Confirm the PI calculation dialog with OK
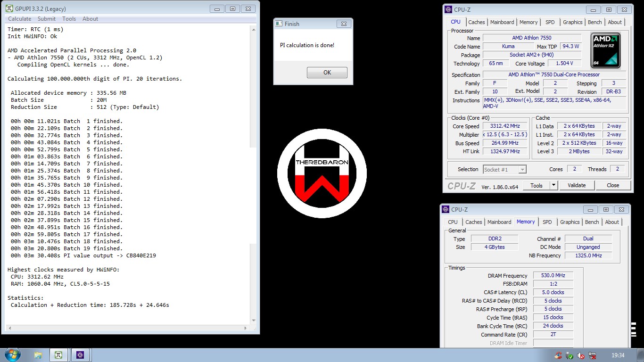 (x=327, y=73)
